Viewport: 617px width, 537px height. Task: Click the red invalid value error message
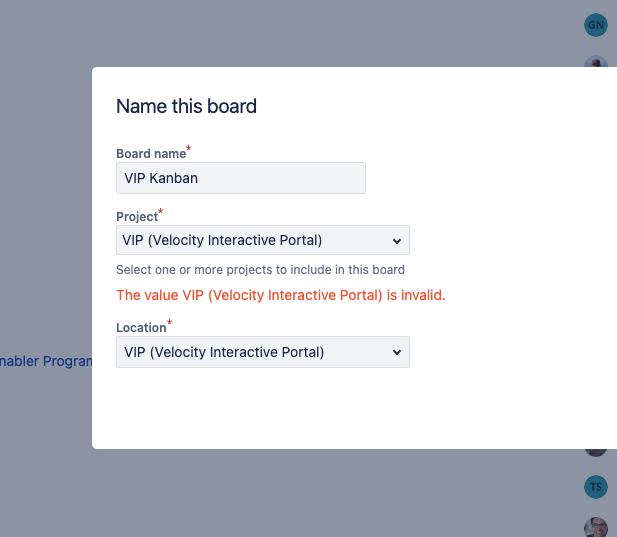[281, 295]
